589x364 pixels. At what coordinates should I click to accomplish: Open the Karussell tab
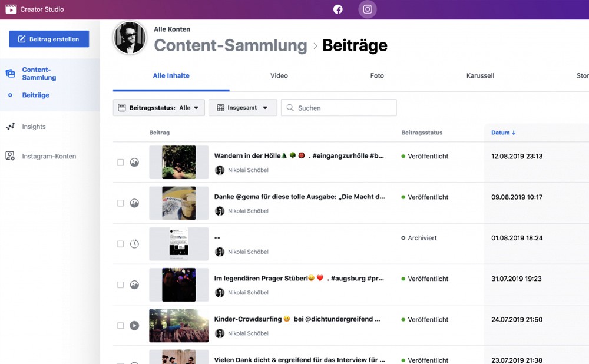point(480,76)
